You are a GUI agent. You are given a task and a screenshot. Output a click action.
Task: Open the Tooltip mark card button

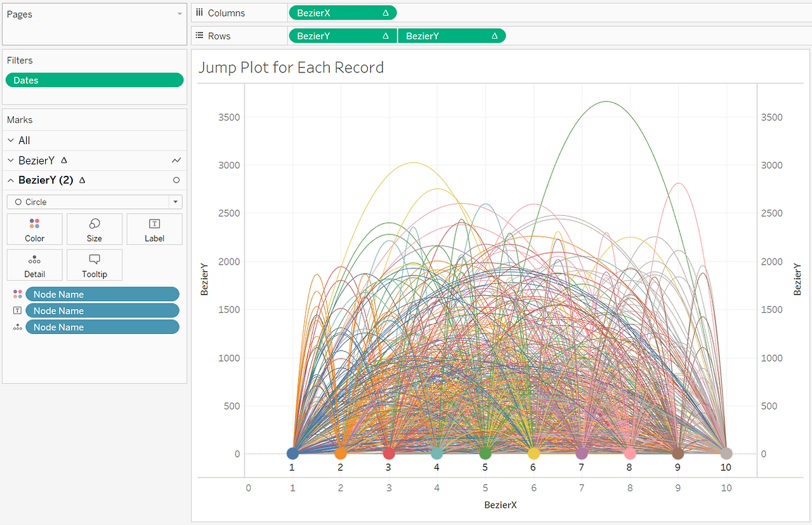pyautogui.click(x=95, y=265)
